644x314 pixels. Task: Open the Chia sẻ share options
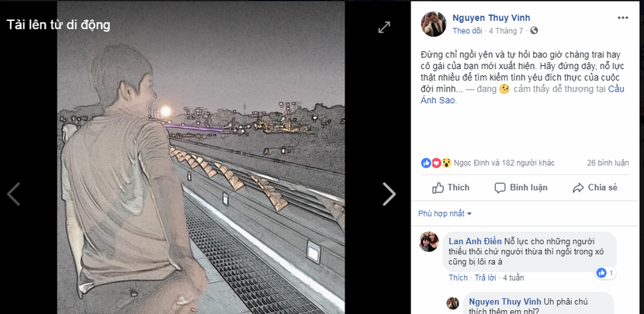click(594, 188)
